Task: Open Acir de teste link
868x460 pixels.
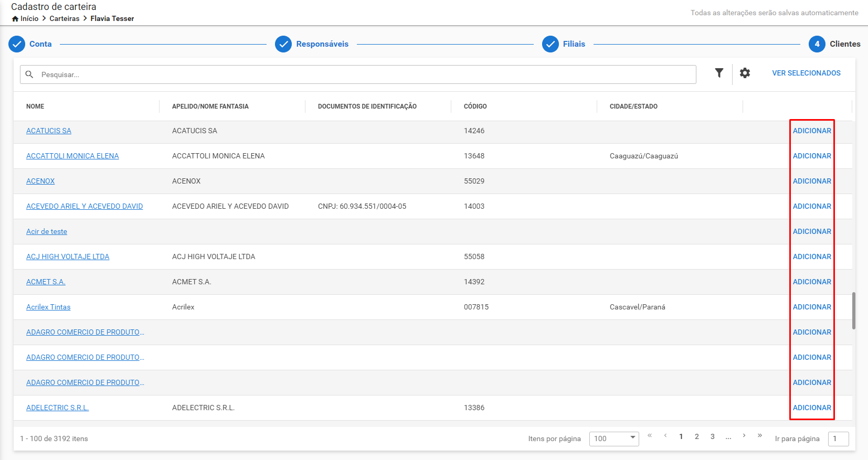Action: (47, 231)
